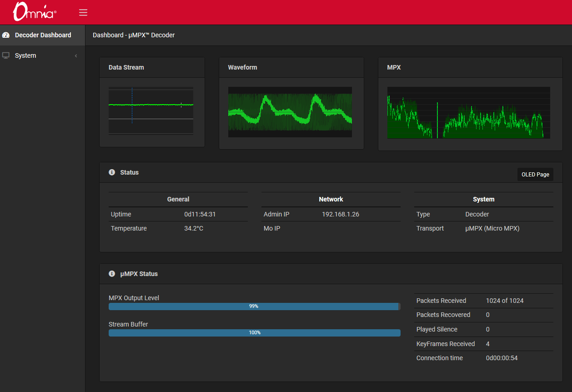The width and height of the screenshot is (572, 392).
Task: Click the MPX spectrum graph
Action: click(469, 112)
